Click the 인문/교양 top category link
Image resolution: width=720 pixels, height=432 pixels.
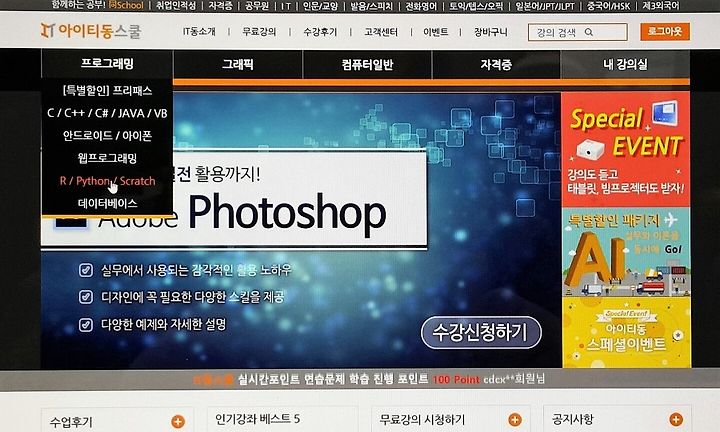[x=321, y=6]
